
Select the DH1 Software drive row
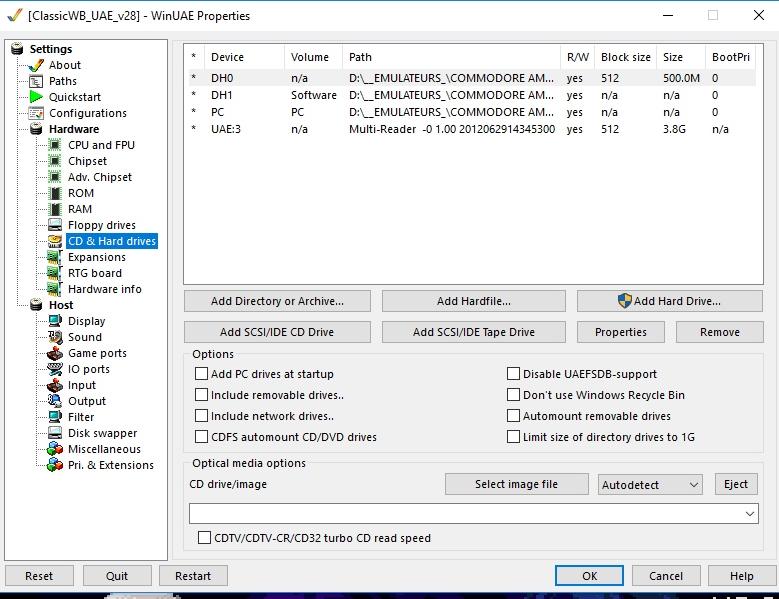[x=472, y=95]
